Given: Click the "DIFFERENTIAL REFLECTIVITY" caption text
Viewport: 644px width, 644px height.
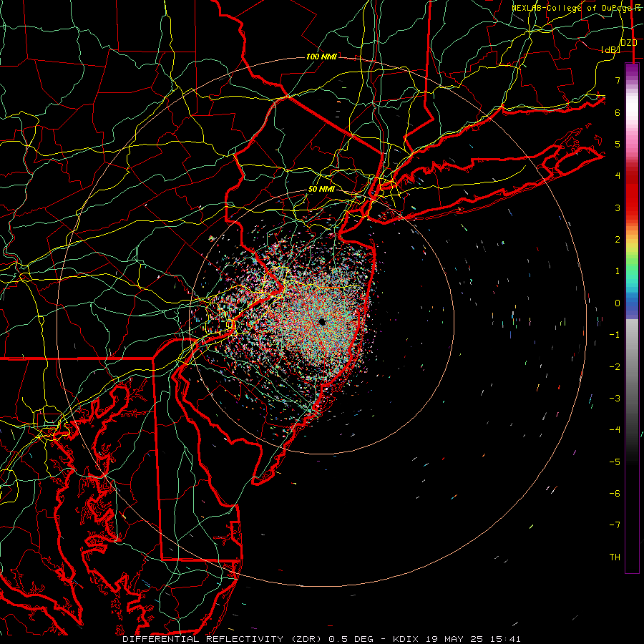Looking at the screenshot, I should coord(203,639).
